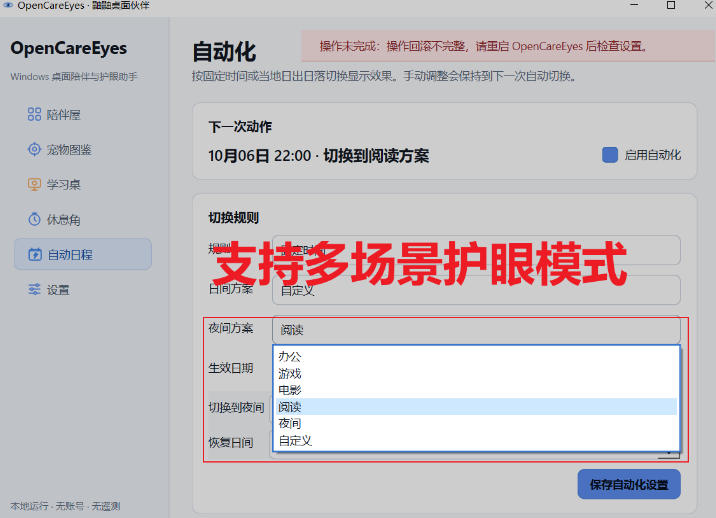The width and height of the screenshot is (716, 518).
Task: Click the 自动化 page title
Action: point(224,52)
